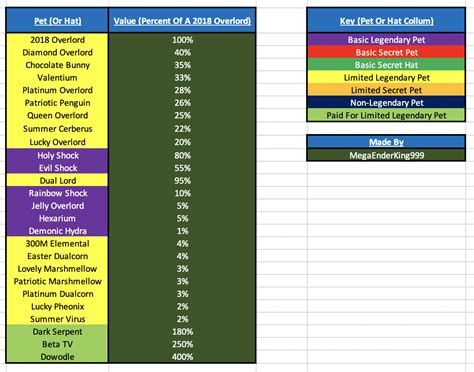Viewport: 474px width, 372px height.
Task: Select the Beta TV cell
Action: pyautogui.click(x=57, y=344)
